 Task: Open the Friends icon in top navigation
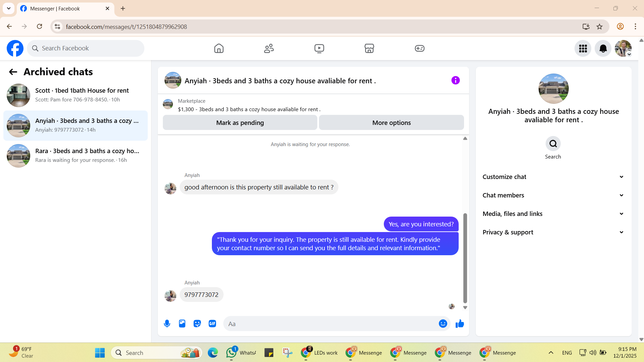pos(269,48)
